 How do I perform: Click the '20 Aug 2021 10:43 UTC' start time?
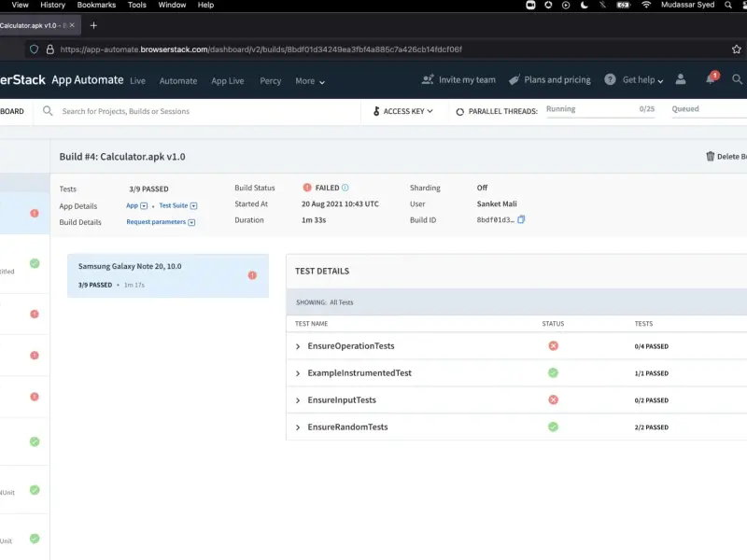coord(340,203)
